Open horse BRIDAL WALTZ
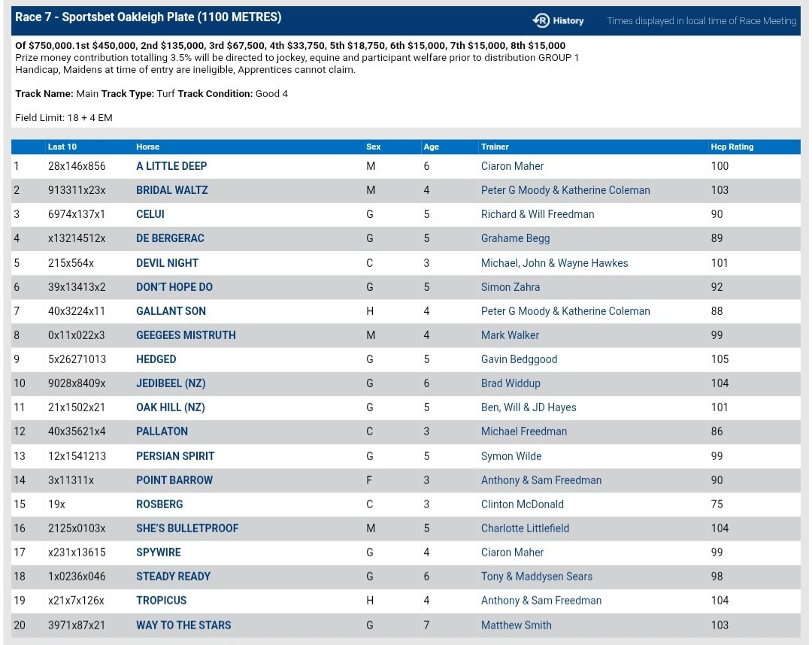Viewport: 812px width, 645px height. [172, 190]
